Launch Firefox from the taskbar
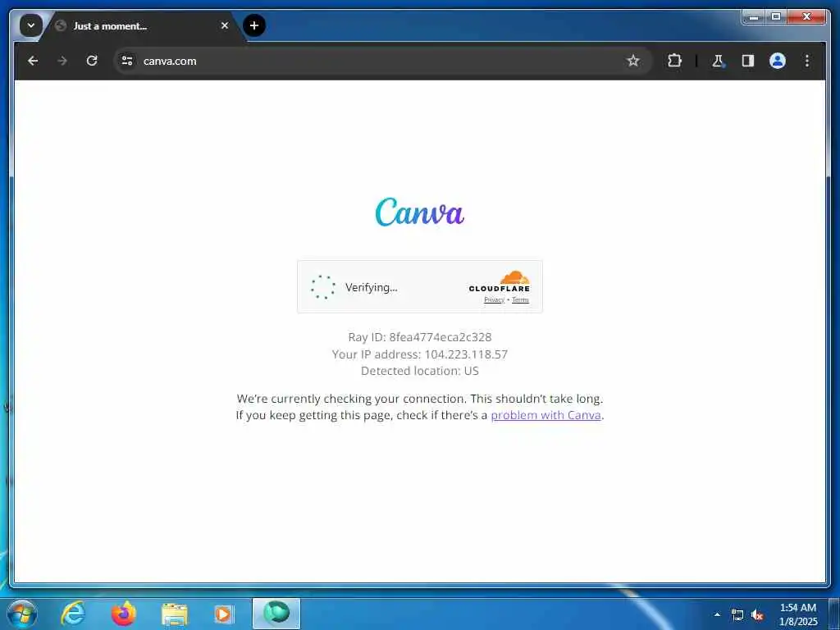This screenshot has height=630, width=840. click(x=123, y=614)
